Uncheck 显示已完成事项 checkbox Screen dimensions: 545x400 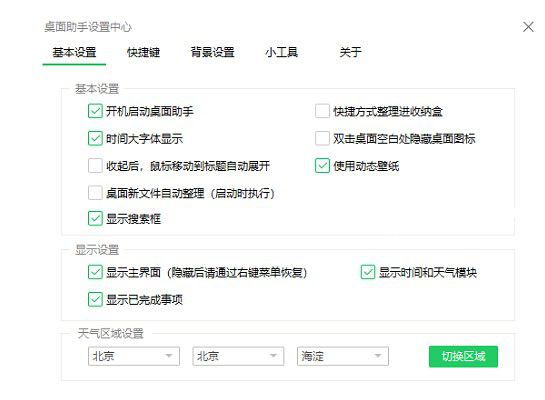[x=95, y=299]
